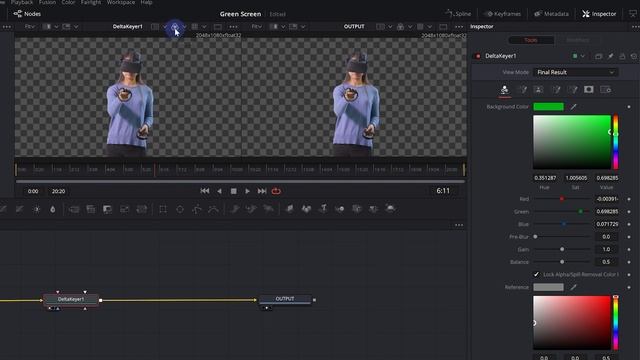This screenshot has height=360, width=640.
Task: Click the Value 0.698285 field
Action: coord(607,178)
